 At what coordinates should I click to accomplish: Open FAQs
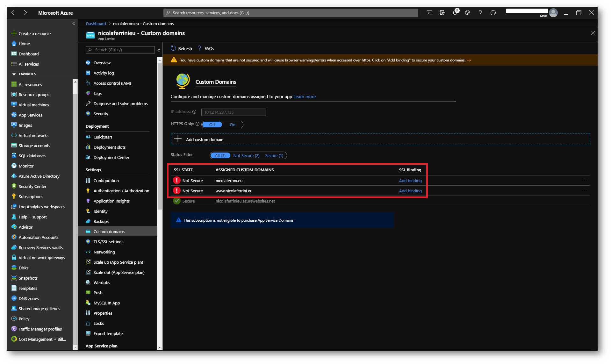pos(206,48)
